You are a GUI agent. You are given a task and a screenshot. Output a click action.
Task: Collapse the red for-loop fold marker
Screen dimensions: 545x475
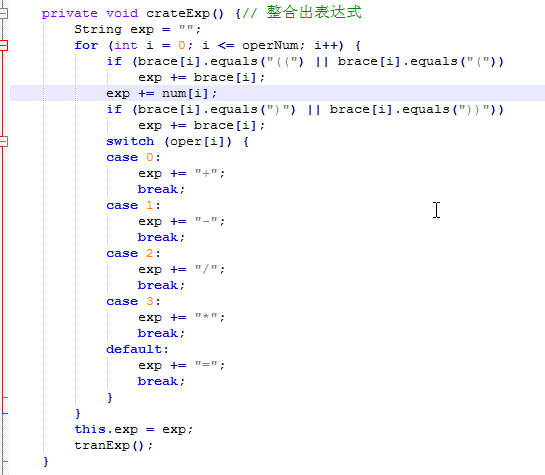(x=3, y=46)
